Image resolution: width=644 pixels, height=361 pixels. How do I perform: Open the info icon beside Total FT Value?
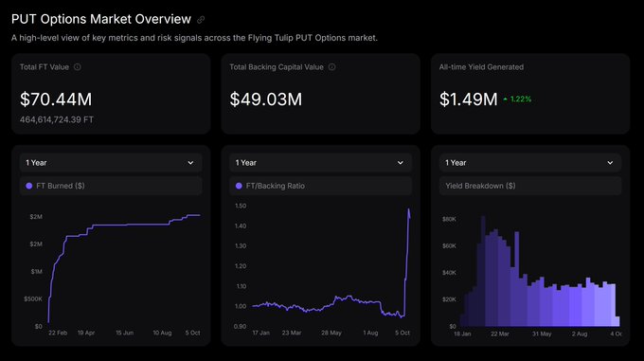[78, 67]
